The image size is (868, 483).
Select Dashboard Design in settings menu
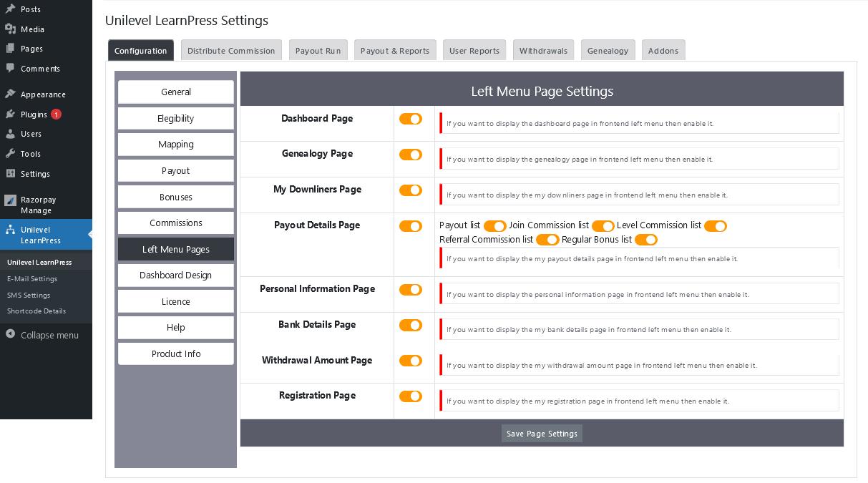click(176, 275)
